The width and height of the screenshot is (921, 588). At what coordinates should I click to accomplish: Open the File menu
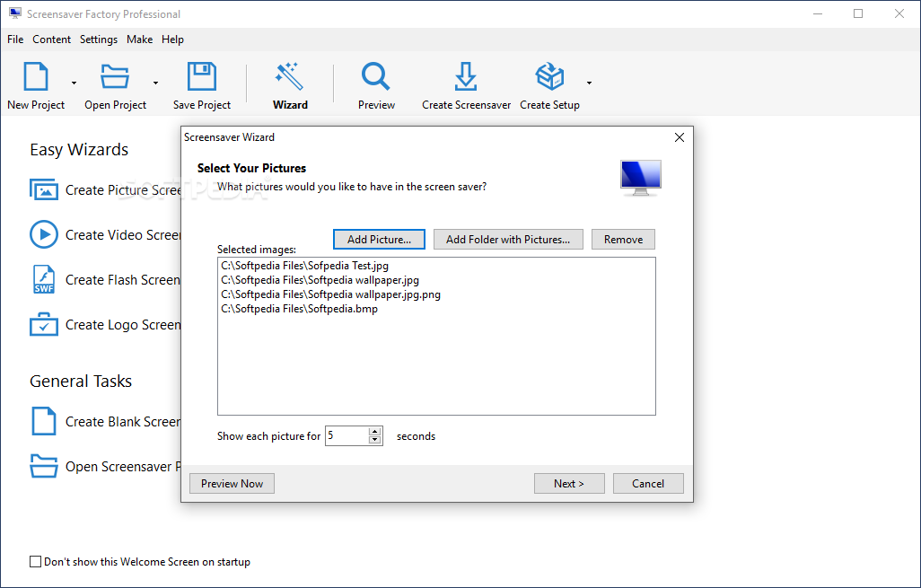(x=15, y=39)
